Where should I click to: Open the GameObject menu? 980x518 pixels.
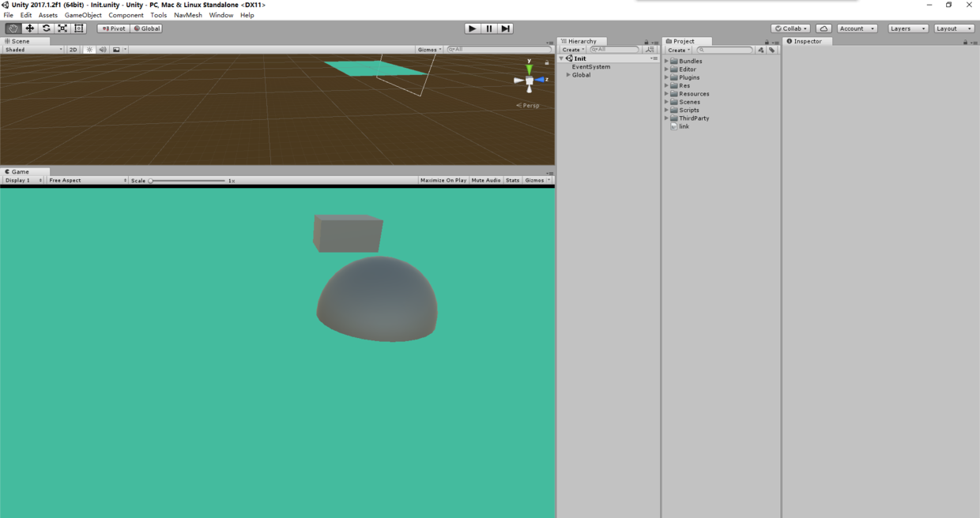tap(83, 14)
